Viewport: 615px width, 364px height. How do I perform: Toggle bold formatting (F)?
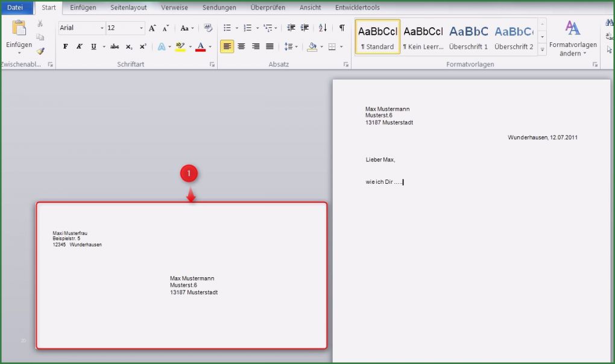66,46
